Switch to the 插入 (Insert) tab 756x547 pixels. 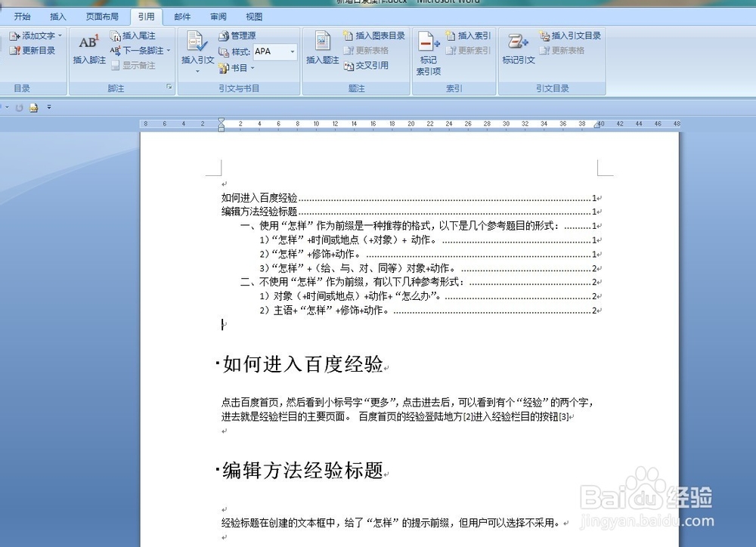point(58,17)
